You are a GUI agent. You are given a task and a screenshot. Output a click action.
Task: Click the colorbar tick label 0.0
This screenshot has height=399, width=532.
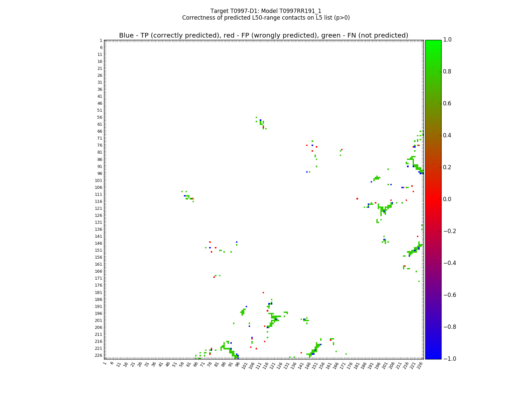(448, 199)
